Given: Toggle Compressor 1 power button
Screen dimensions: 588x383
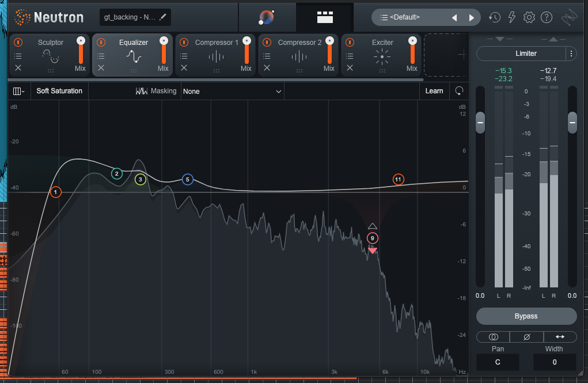Looking at the screenshot, I should tap(184, 43).
